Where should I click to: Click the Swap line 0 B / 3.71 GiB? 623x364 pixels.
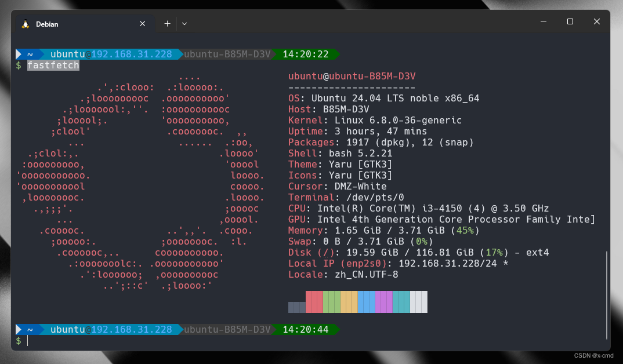coord(360,241)
